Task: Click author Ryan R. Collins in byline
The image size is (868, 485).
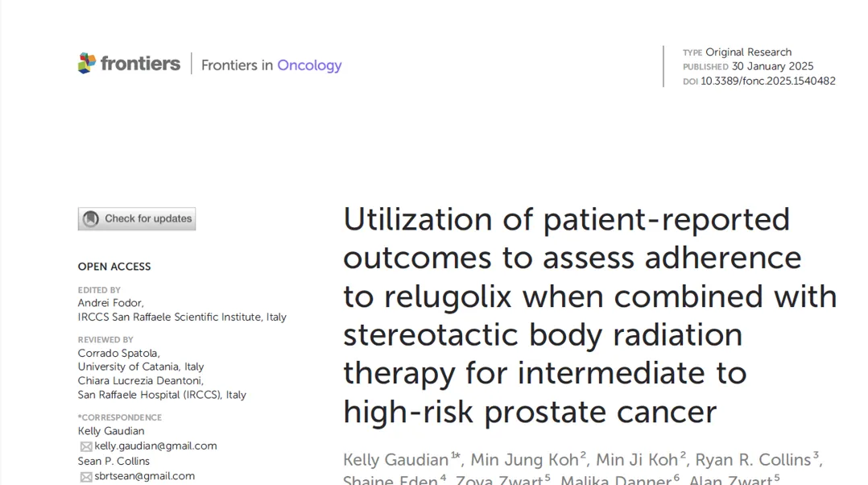Action: point(753,460)
